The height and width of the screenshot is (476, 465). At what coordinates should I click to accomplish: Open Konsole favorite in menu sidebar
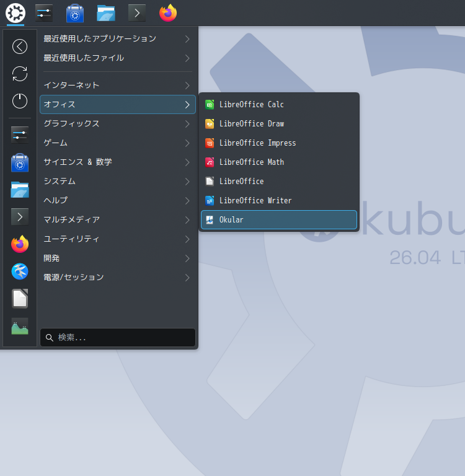20,217
